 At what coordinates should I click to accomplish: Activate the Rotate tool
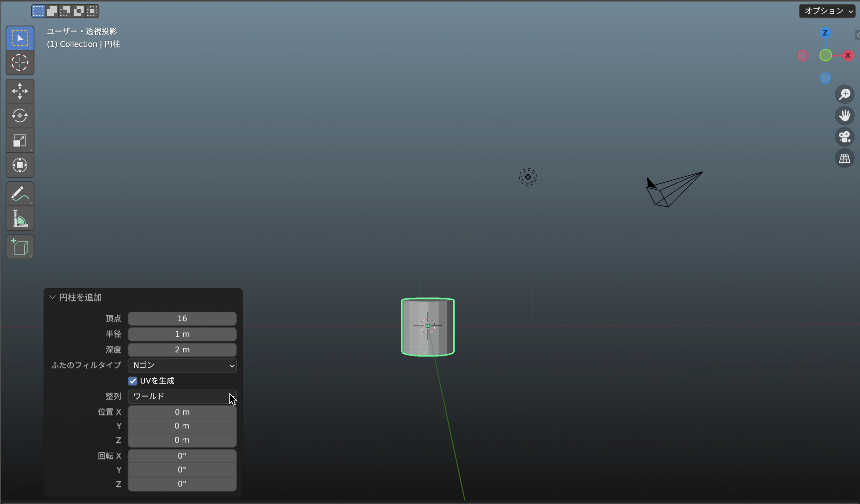pos(20,116)
